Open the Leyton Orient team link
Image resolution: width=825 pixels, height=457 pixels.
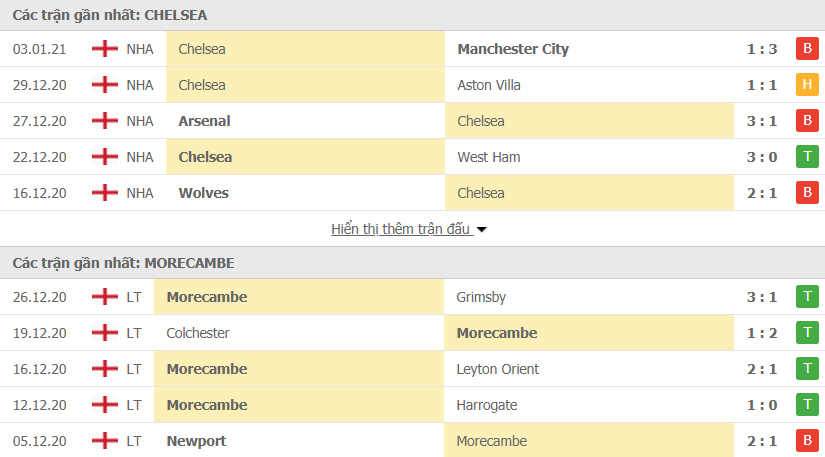497,369
